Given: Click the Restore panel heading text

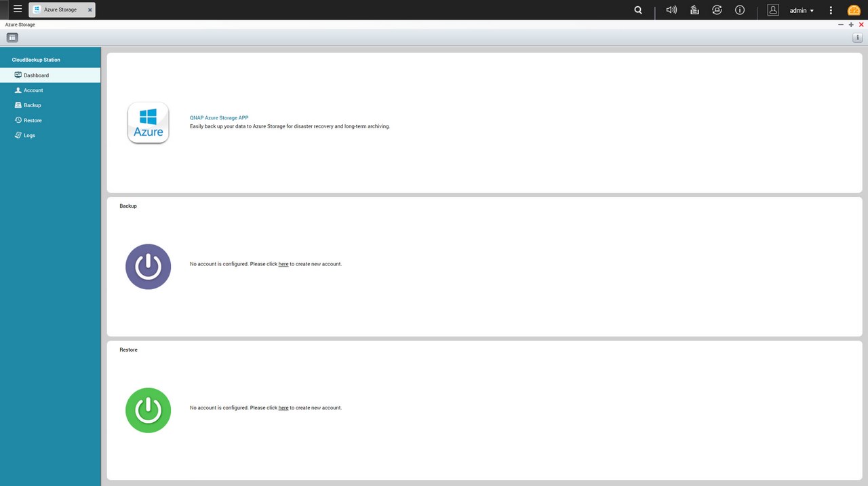Looking at the screenshot, I should click(128, 350).
